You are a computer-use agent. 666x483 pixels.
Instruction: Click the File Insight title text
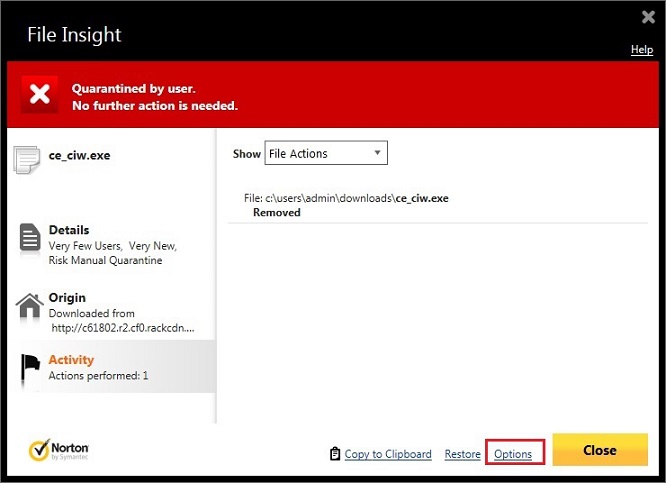74,34
